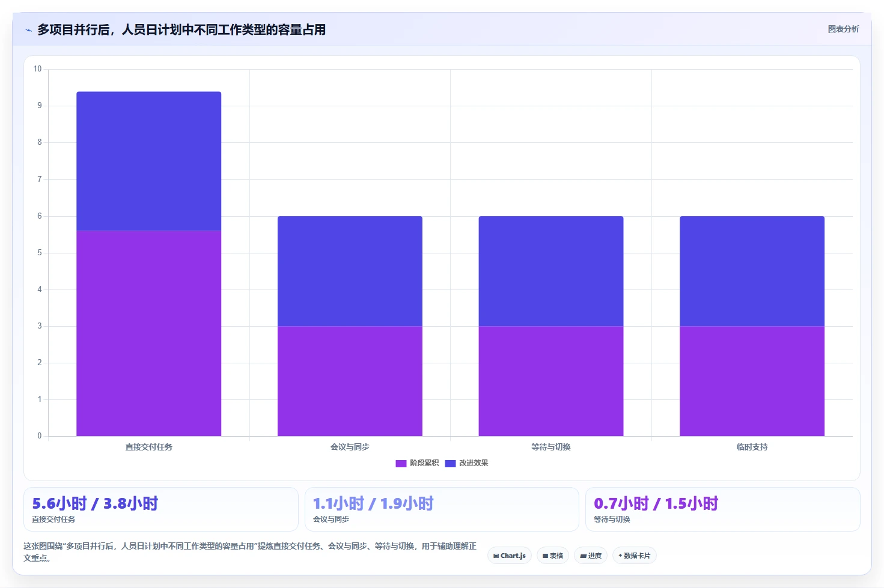The image size is (884, 588).
Task: Click the x-axis label 等待与切换
Action: 551,447
